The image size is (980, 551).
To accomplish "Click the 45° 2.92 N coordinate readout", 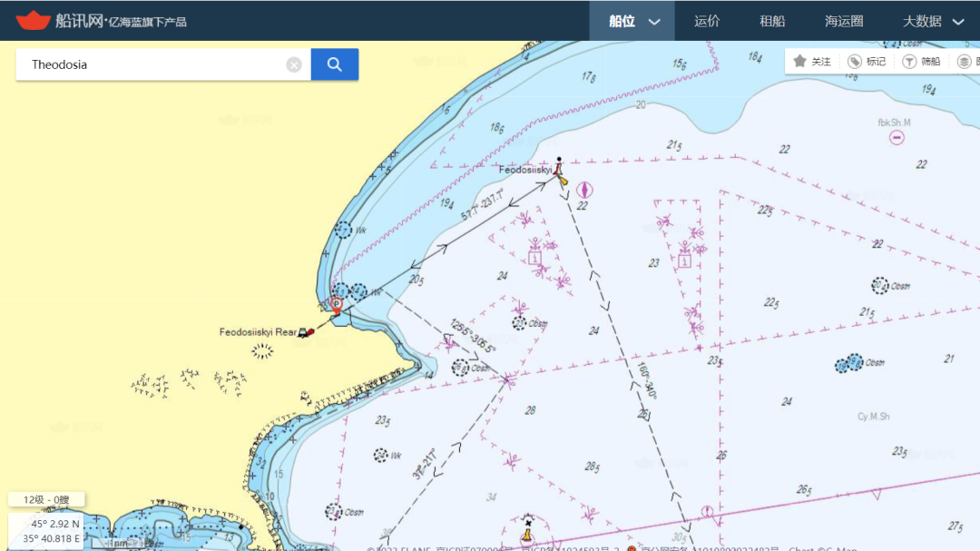I will (55, 524).
